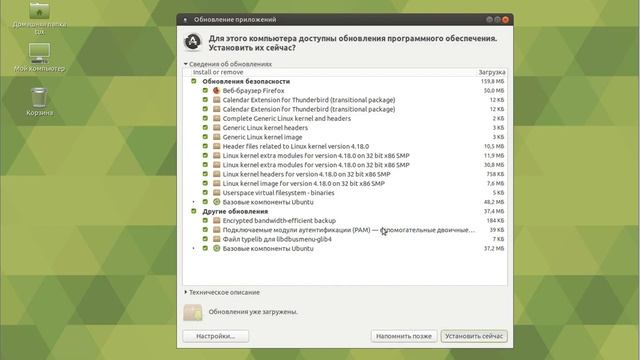Viewport: 640px width, 360px height.
Task: Click package icon beside Подключаемые модули аутентификации (PAM)
Action: (x=217, y=230)
